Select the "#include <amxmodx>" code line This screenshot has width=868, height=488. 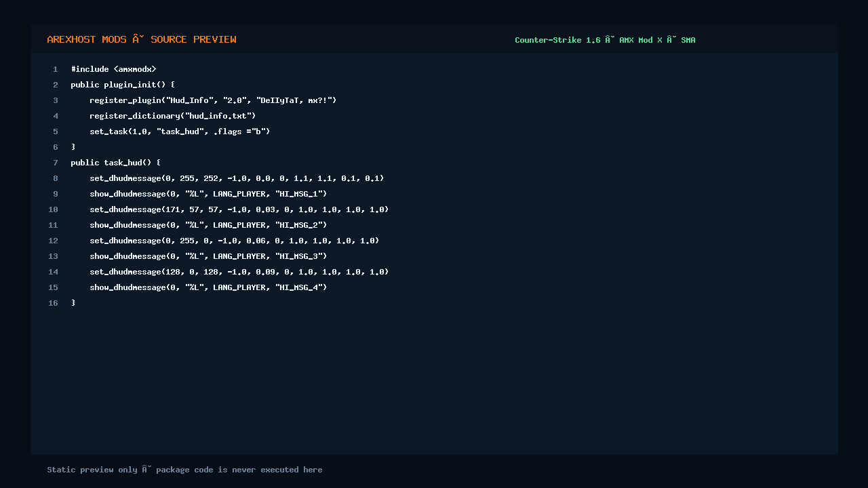pyautogui.click(x=114, y=69)
